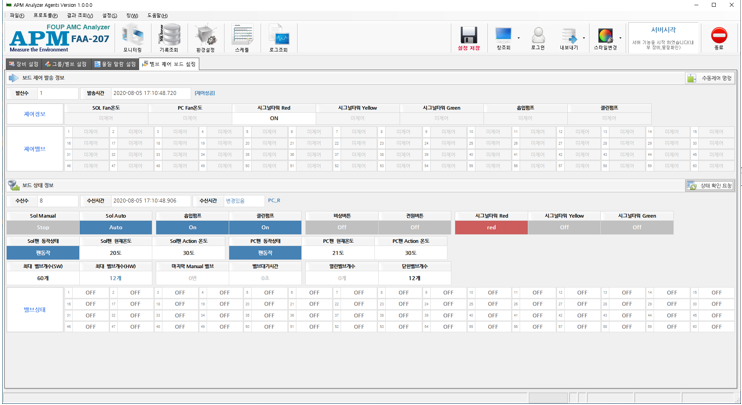
Task: Click the 상태 확인 요청 button
Action: point(710,186)
